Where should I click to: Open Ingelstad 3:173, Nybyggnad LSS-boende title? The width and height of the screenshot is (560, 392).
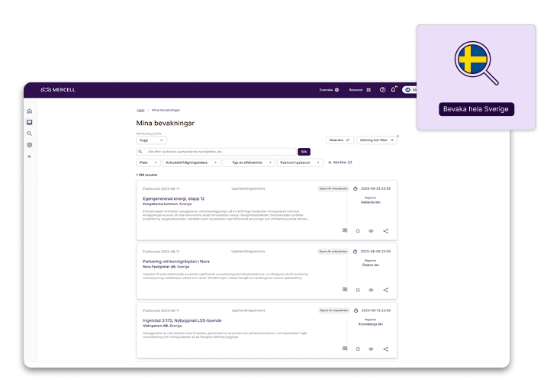(x=182, y=320)
